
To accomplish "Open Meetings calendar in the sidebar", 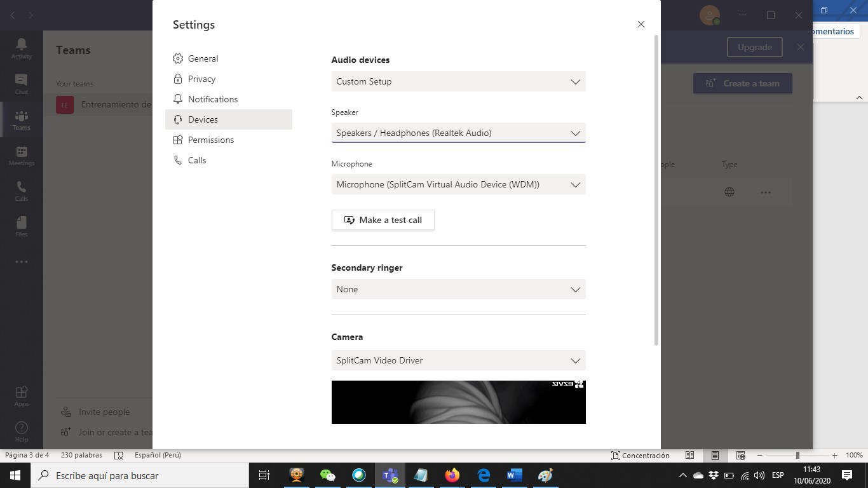I will click(x=21, y=155).
